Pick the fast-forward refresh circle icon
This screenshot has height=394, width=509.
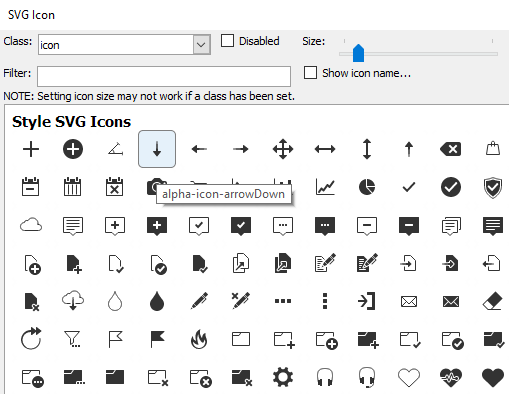[x=31, y=339]
